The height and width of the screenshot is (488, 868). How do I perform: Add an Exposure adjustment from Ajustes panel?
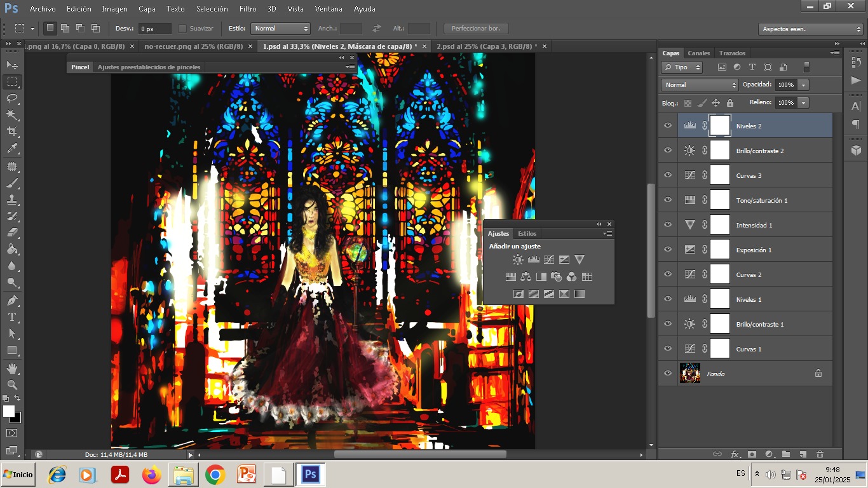(564, 259)
